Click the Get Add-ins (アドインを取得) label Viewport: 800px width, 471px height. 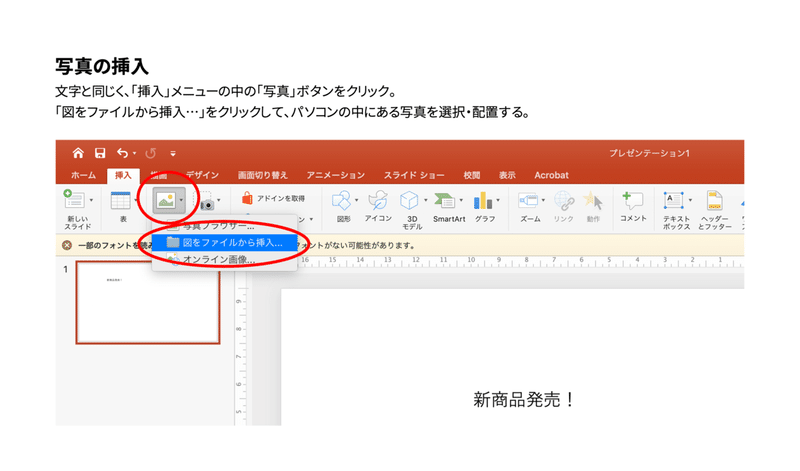click(x=281, y=198)
